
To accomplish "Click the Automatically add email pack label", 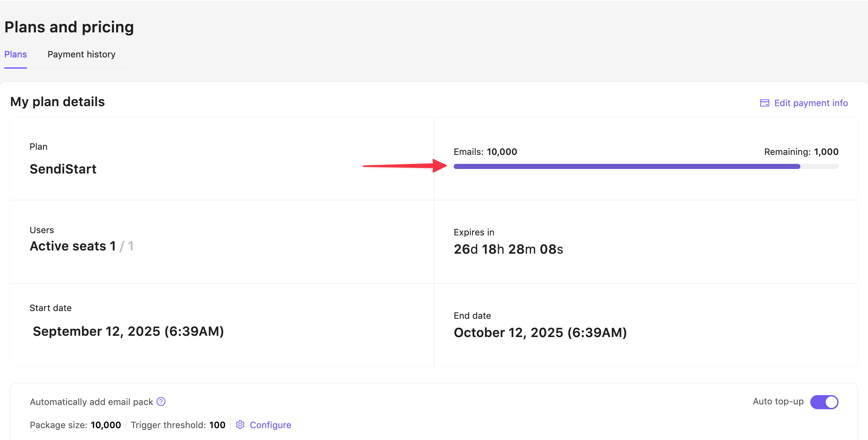I will click(91, 402).
